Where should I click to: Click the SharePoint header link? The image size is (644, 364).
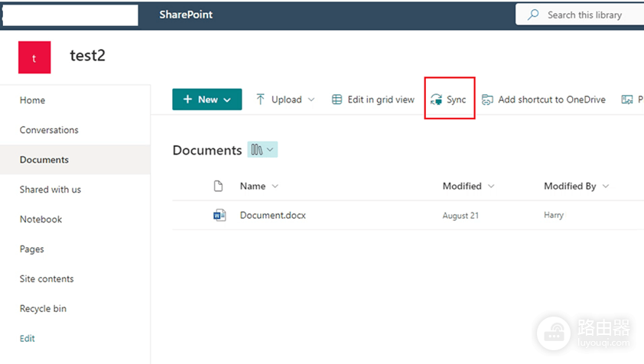[186, 15]
